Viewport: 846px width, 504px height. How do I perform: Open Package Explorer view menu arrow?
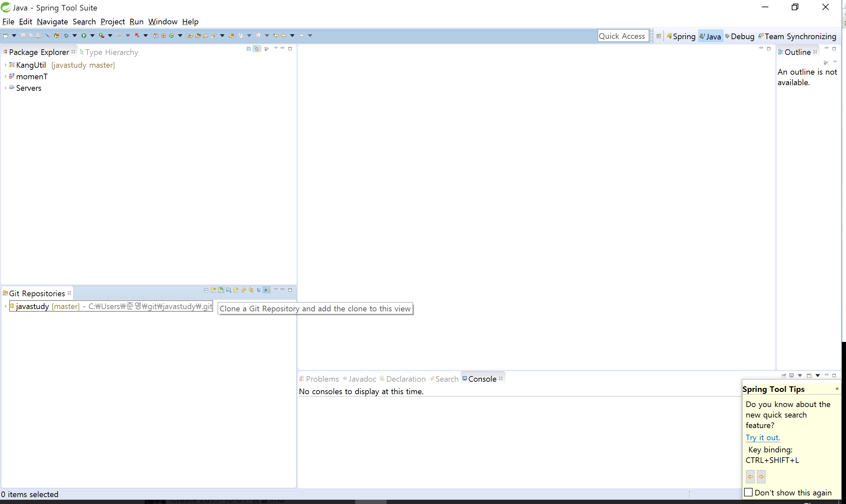click(x=276, y=48)
